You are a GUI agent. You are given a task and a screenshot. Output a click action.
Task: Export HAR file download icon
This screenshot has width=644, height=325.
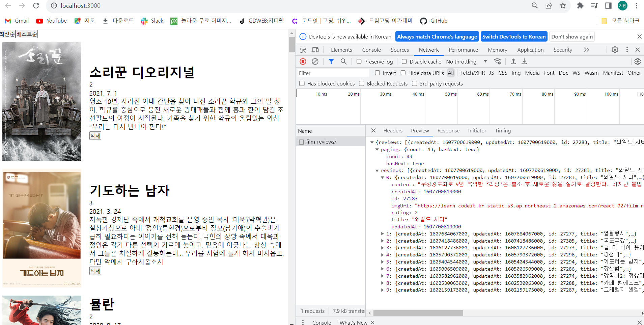tap(524, 61)
